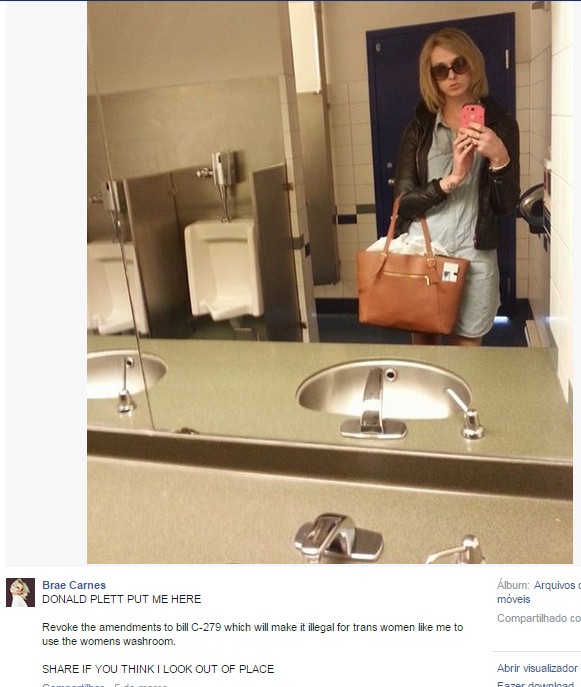Screen dimensions: 581x687
Task: Click the foreground faucet at the photo bottom
Action: point(337,538)
